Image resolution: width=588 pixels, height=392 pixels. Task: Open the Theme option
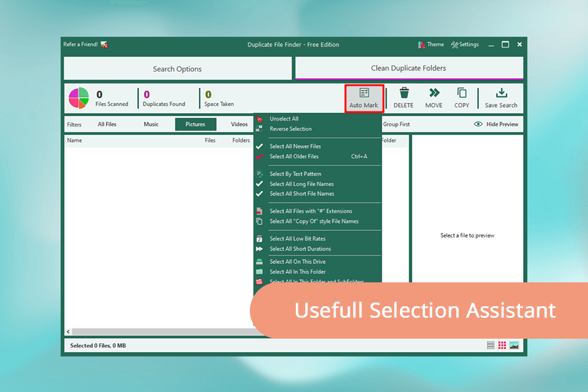coord(431,45)
